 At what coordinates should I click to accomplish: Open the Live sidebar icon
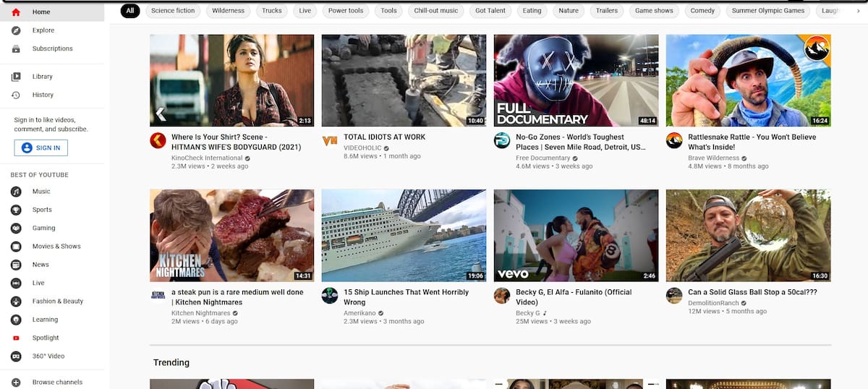pyautogui.click(x=16, y=283)
